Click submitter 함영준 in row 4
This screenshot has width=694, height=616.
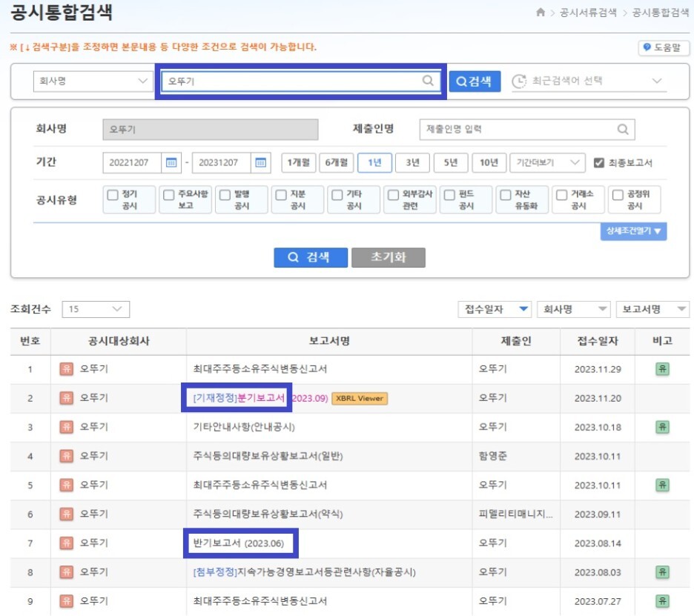pos(492,456)
